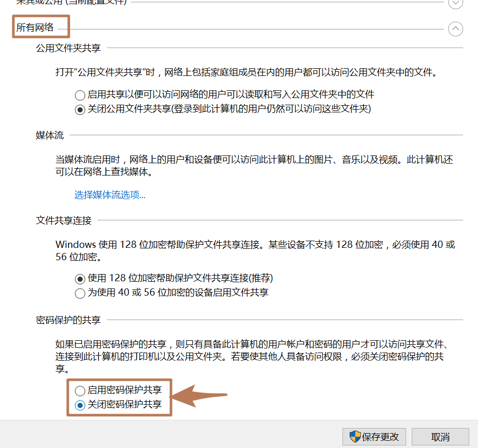Select 关闭公用文件夹共享 radio button

[80, 109]
